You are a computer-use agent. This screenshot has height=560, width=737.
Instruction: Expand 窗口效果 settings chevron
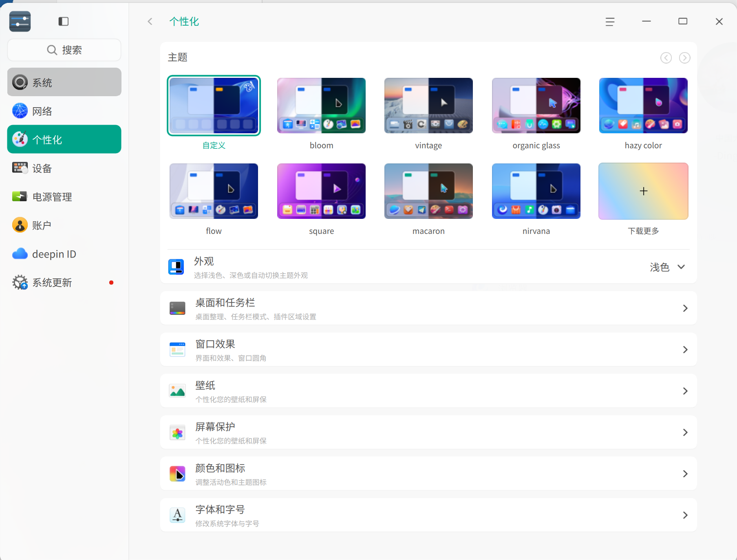(685, 350)
